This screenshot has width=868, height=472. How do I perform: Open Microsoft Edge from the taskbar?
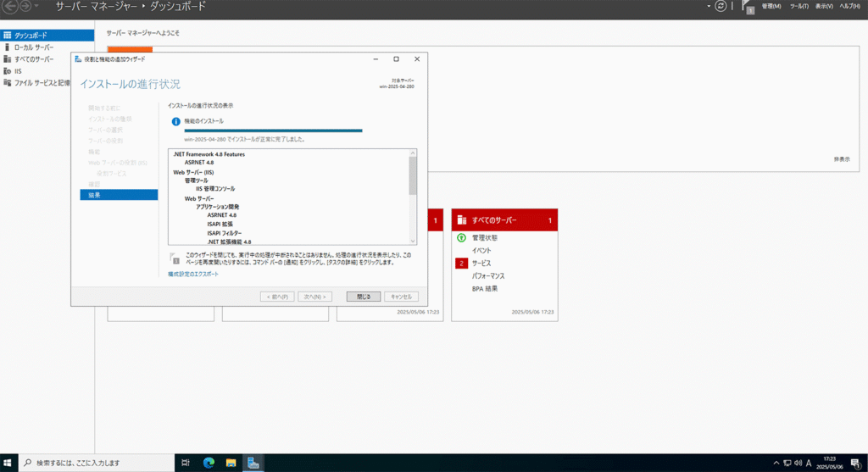pos(209,463)
